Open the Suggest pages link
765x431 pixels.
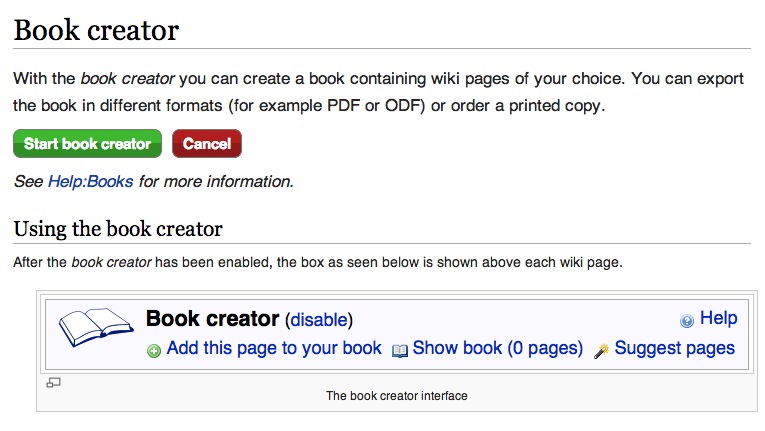point(674,349)
